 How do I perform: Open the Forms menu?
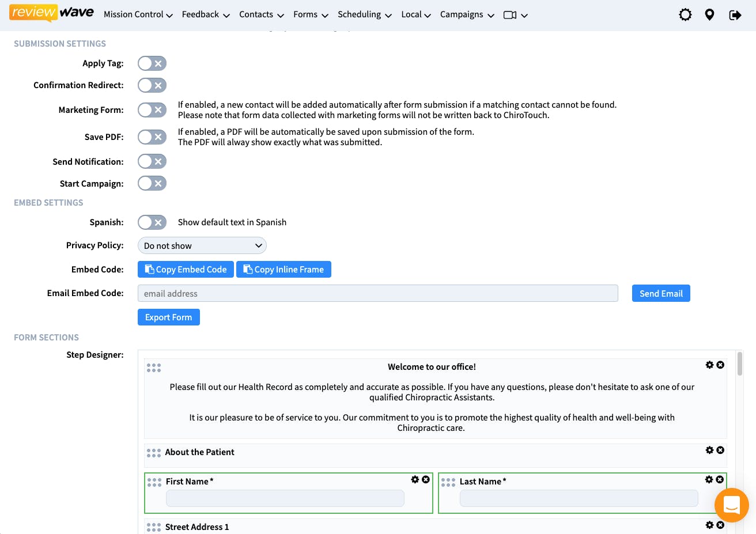coord(311,15)
